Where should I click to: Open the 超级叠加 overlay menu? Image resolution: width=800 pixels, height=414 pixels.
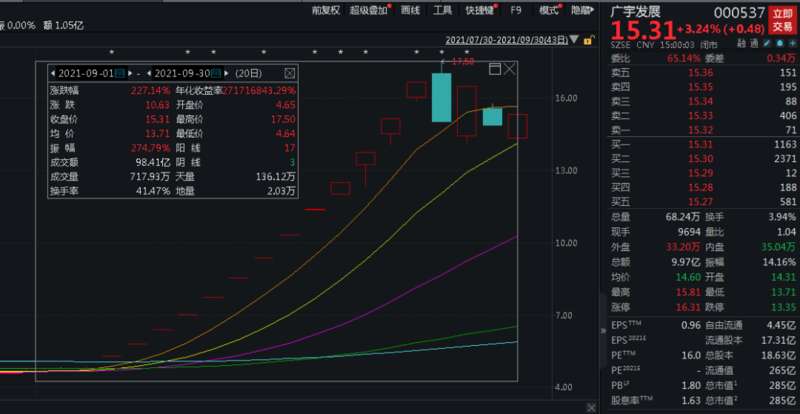(x=368, y=10)
